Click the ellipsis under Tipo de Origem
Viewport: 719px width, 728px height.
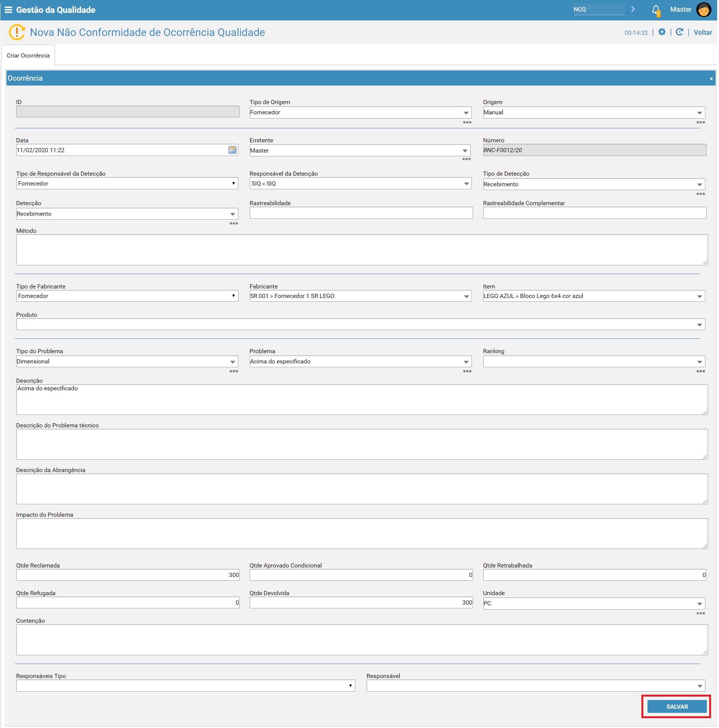(x=467, y=122)
